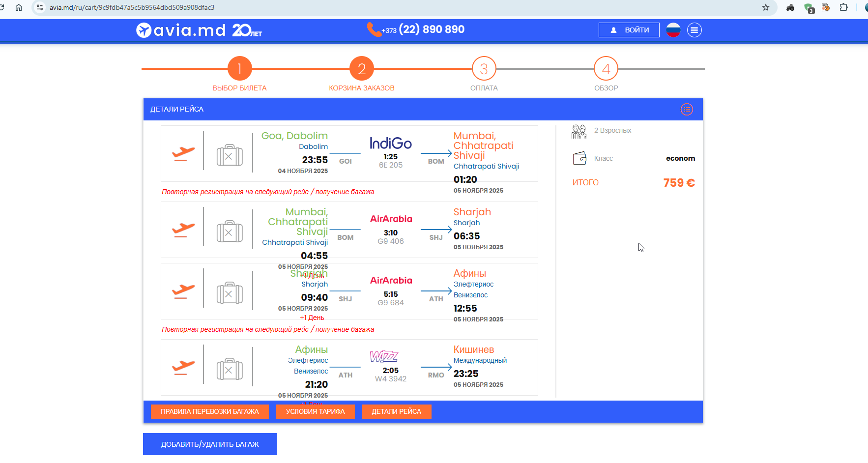Open the browser extensions puzzle icon
This screenshot has height=463, width=868.
point(844,7)
